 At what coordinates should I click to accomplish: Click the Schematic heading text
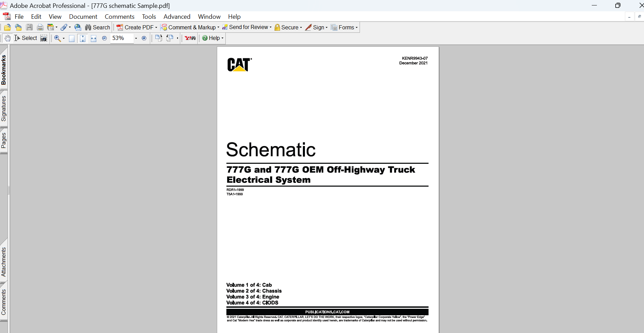click(x=271, y=150)
